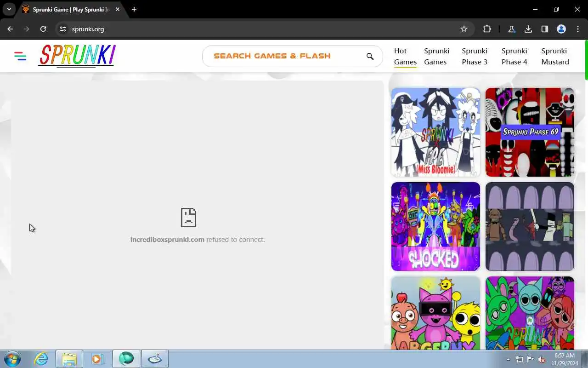Open the last pinned taskbar app icon
This screenshot has height=368, width=588.
point(155,359)
